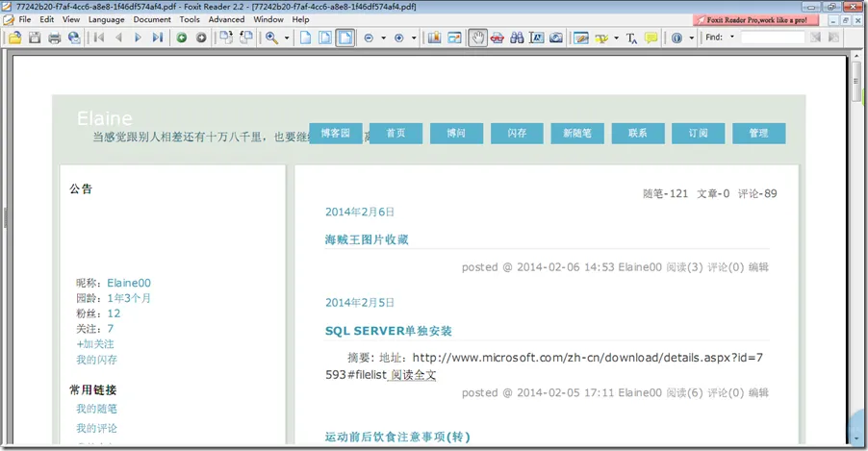Click the 博客园 navigation button
The image size is (868, 451).
(x=336, y=134)
